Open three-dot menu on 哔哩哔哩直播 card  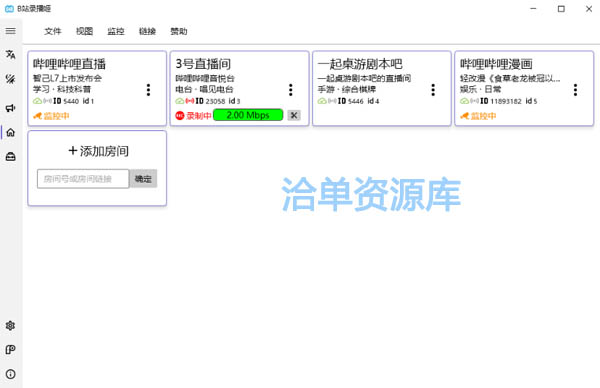148,90
